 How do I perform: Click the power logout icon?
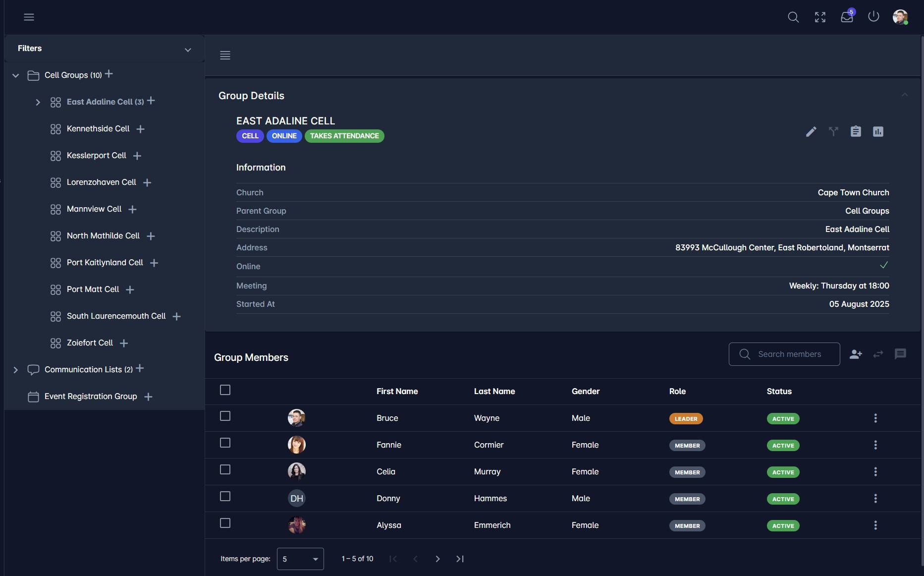[873, 17]
